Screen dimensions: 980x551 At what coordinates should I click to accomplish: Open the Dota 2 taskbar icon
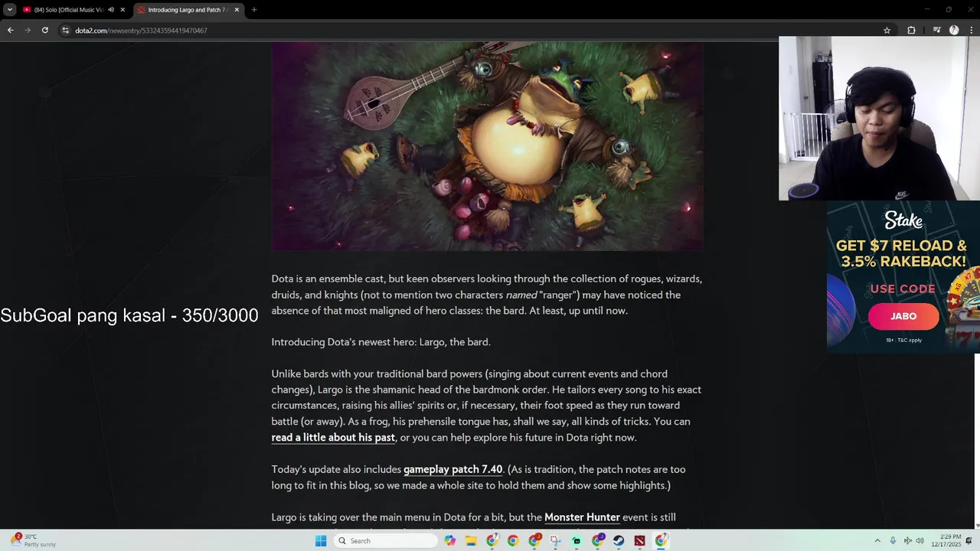click(x=639, y=541)
